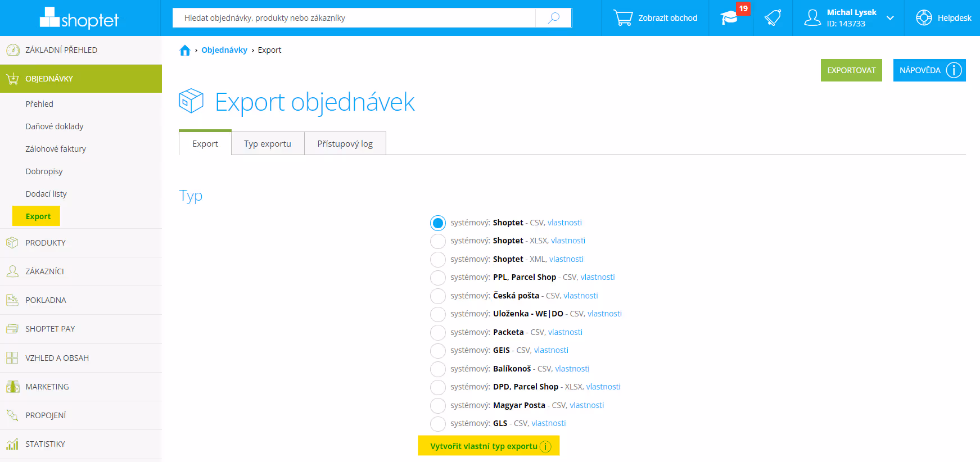Click the Marketing icon
The image size is (980, 462).
pos(12,387)
